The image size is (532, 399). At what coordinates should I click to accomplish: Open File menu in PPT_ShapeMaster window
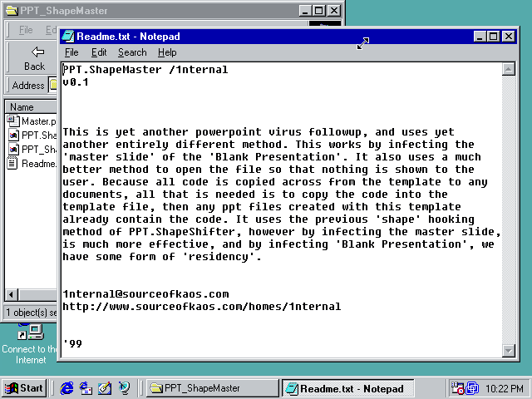point(26,30)
